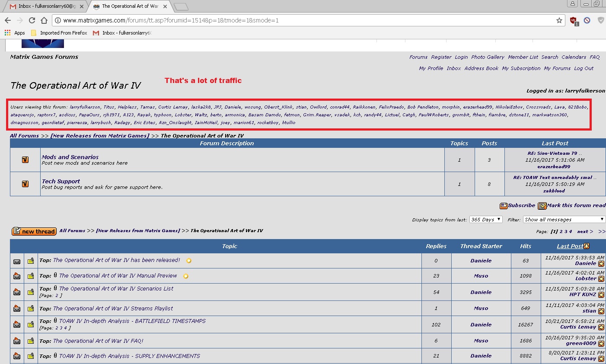Jump to last post by green4009
Screen dimensions: 606x364
(x=601, y=344)
